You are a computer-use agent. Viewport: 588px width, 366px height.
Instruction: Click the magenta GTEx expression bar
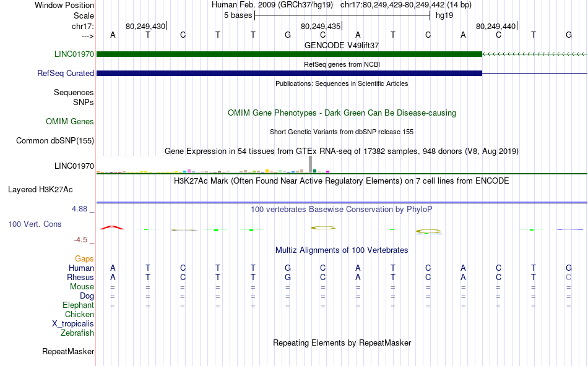[x=328, y=172]
